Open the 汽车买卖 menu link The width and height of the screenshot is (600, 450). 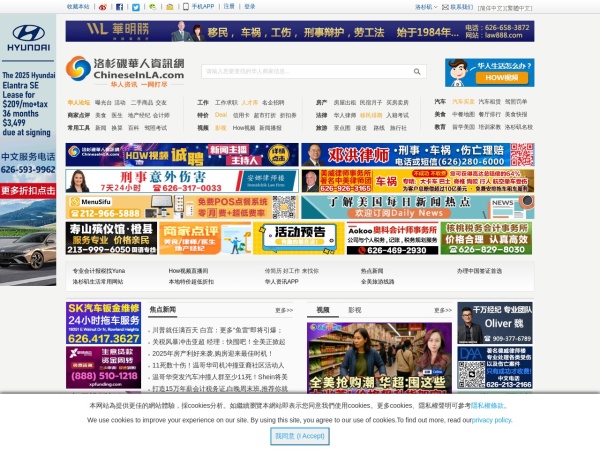click(x=463, y=102)
